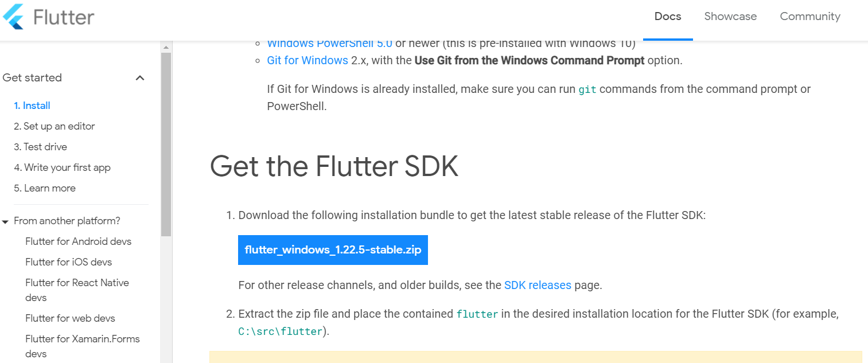Open Flutter for Android devs
Image resolution: width=868 pixels, height=363 pixels.
tap(78, 241)
